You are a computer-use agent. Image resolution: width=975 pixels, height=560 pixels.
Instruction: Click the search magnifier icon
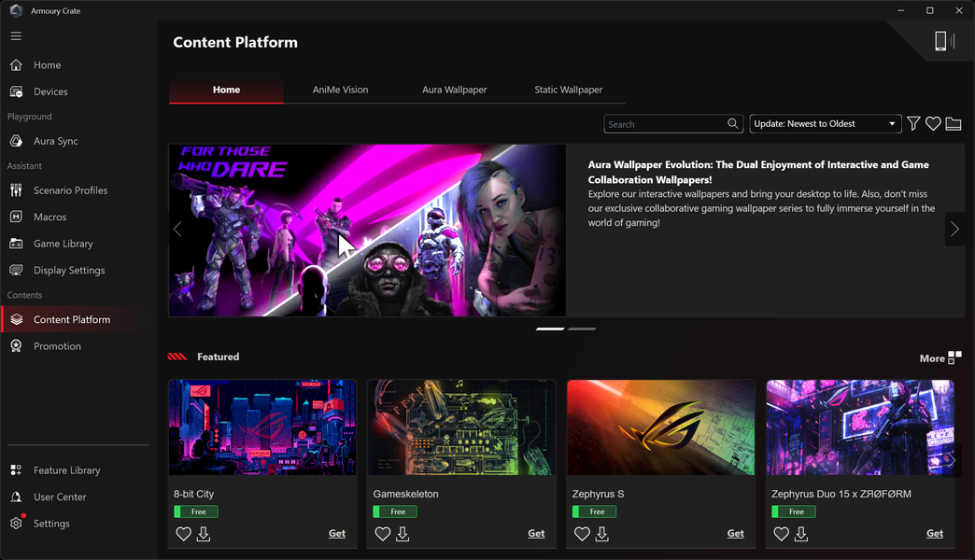click(x=732, y=124)
